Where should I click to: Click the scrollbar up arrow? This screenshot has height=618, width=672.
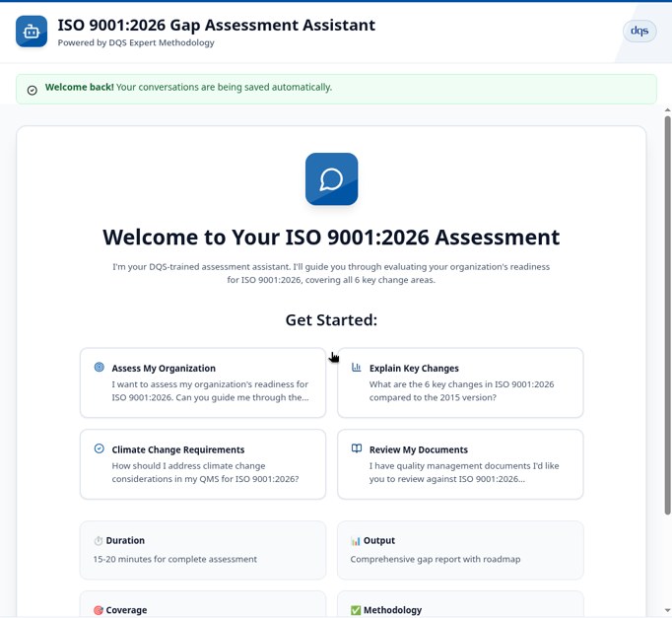click(x=667, y=110)
